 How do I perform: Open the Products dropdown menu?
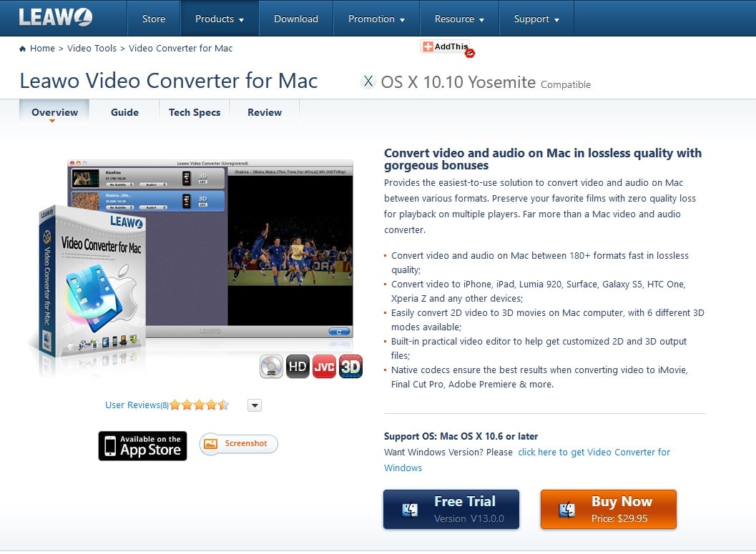[x=220, y=19]
